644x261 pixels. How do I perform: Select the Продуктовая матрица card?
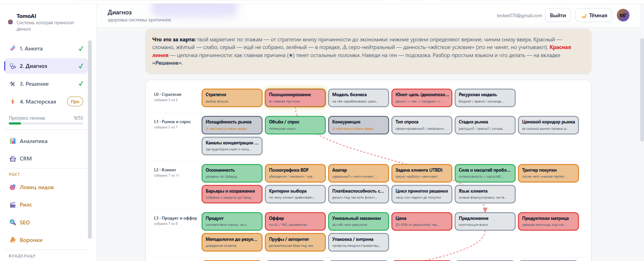click(x=548, y=222)
